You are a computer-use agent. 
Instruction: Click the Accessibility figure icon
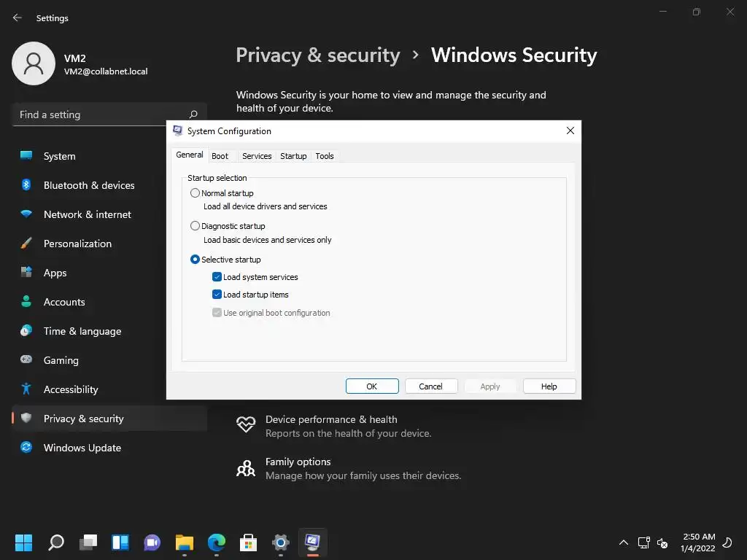click(x=26, y=389)
